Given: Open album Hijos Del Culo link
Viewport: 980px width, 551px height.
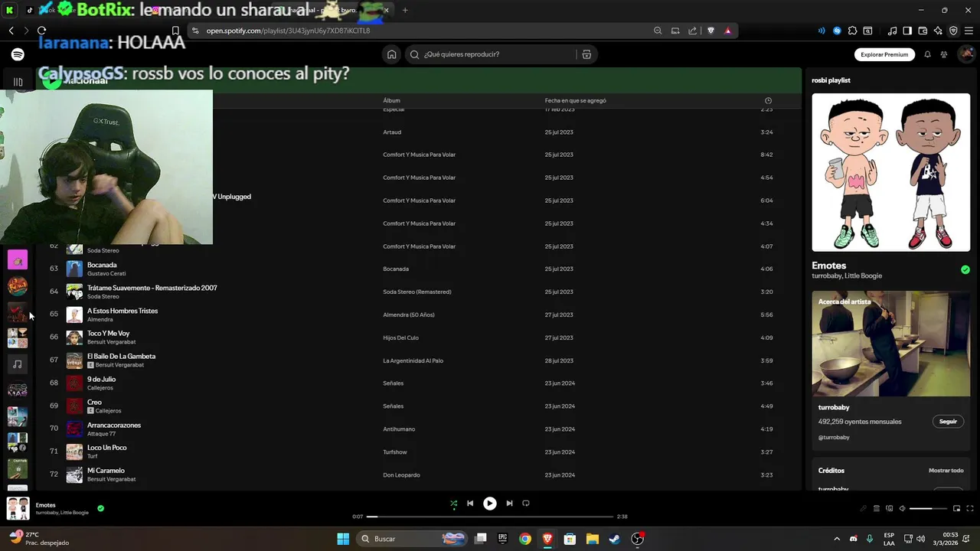Looking at the screenshot, I should coord(400,337).
